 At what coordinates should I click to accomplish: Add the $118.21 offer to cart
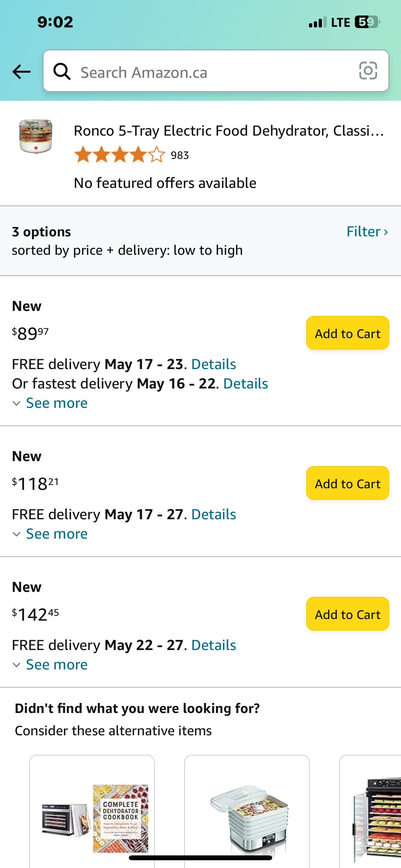click(x=347, y=483)
